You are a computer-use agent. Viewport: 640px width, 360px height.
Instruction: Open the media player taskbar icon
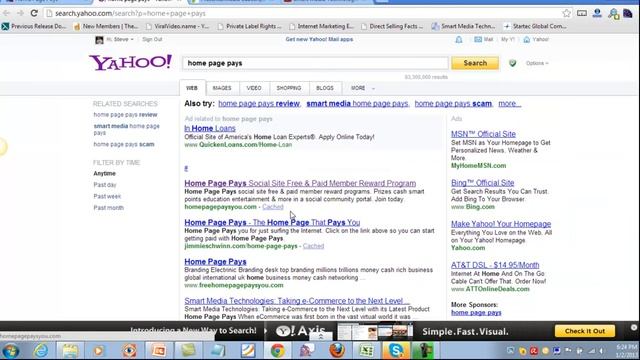[x=99, y=351]
